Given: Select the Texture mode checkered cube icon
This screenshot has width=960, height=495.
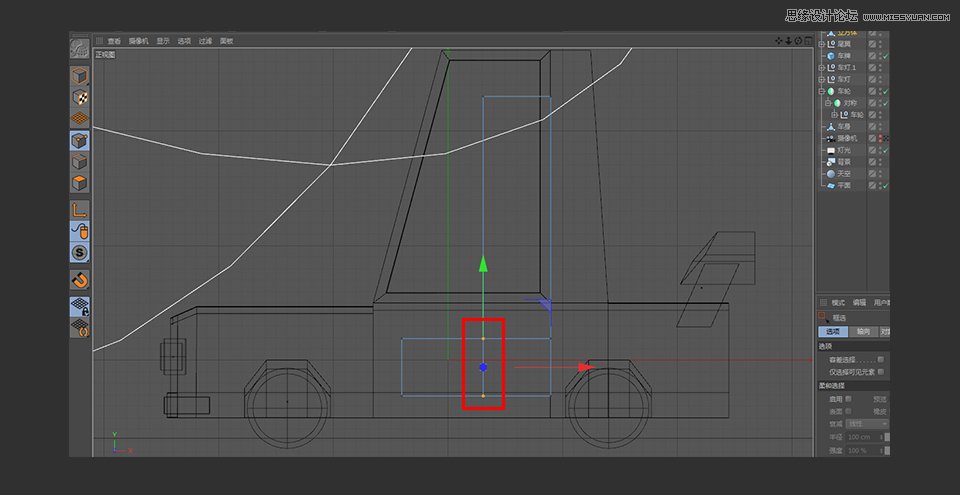Looking at the screenshot, I should point(80,97).
